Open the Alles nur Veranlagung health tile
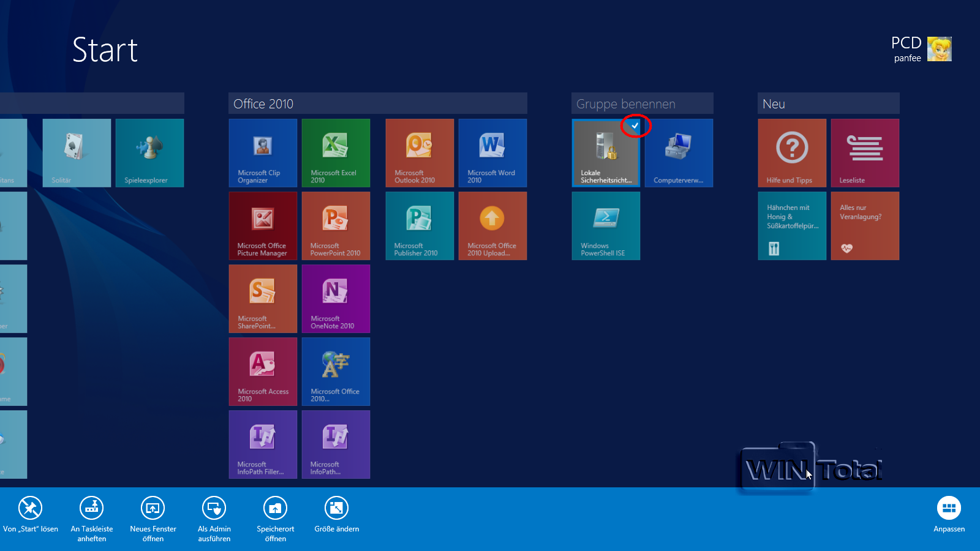The width and height of the screenshot is (980, 551). [865, 226]
